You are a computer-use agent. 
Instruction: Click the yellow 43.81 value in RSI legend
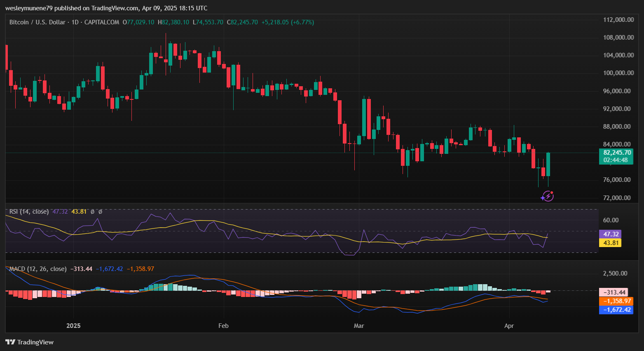click(79, 212)
